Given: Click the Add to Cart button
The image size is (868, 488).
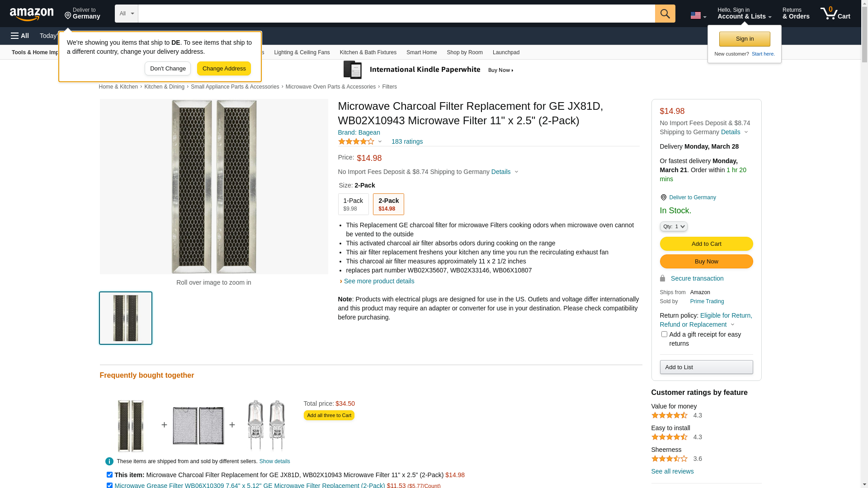Looking at the screenshot, I should point(706,244).
